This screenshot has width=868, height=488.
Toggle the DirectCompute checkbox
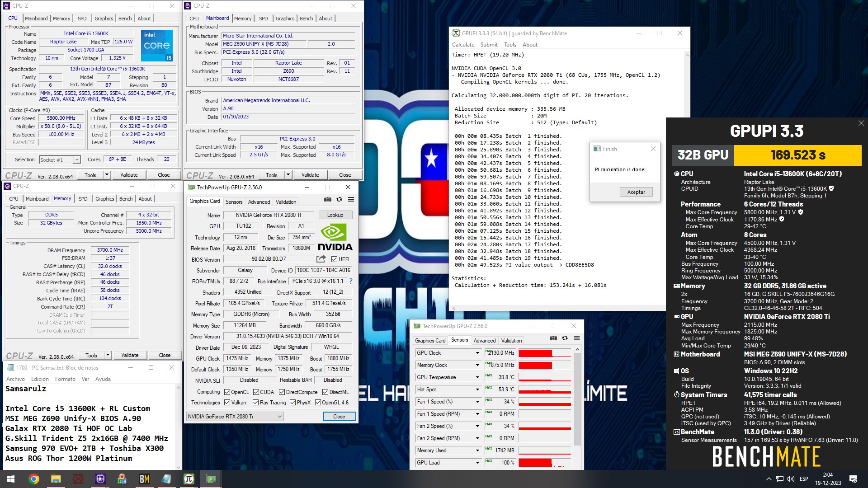[x=282, y=392]
